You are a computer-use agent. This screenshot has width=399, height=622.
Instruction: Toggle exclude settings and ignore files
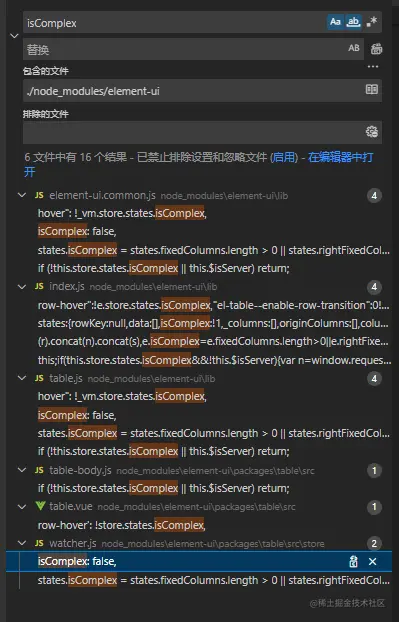372,132
